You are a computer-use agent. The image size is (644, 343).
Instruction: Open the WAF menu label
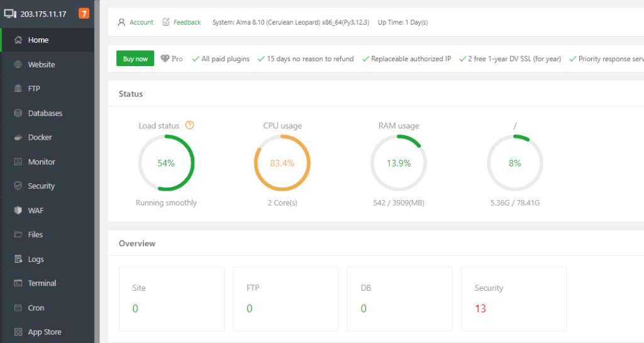click(x=36, y=210)
